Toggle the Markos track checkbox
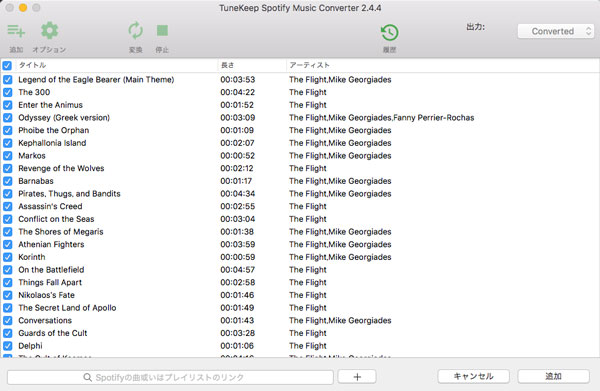 click(8, 156)
